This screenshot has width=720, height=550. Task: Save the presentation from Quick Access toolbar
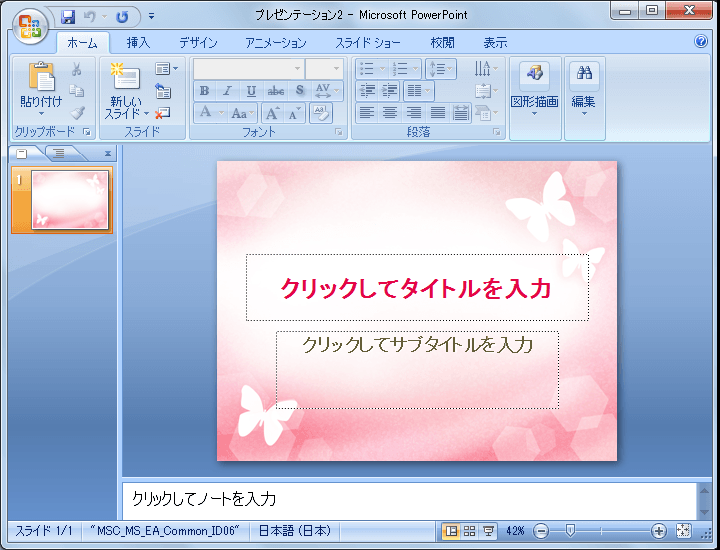(68, 17)
